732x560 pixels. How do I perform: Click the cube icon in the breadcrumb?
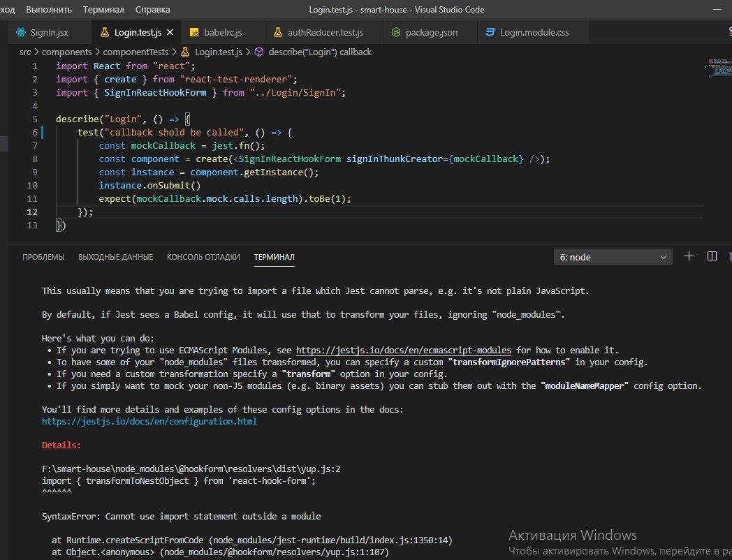[258, 52]
